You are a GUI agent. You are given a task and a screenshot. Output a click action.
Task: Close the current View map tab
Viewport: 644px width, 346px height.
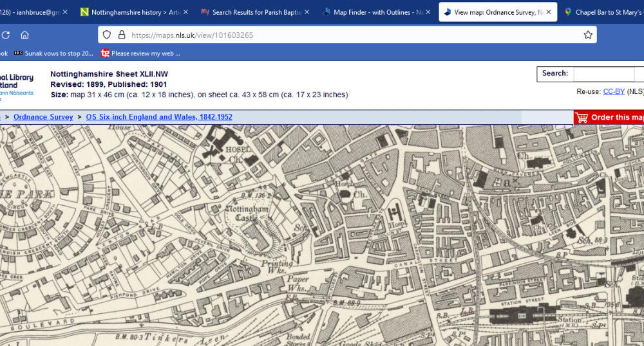549,12
